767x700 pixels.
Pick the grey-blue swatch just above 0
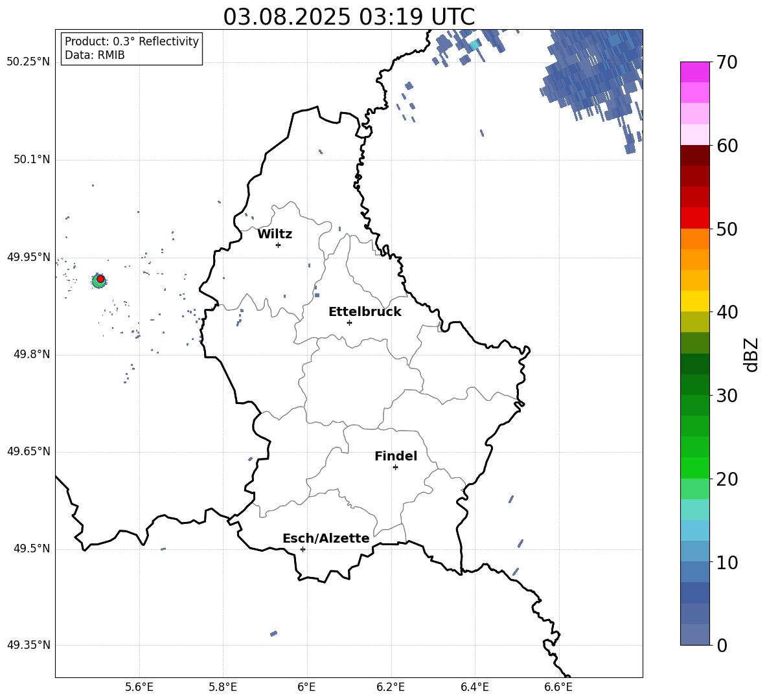pos(695,635)
